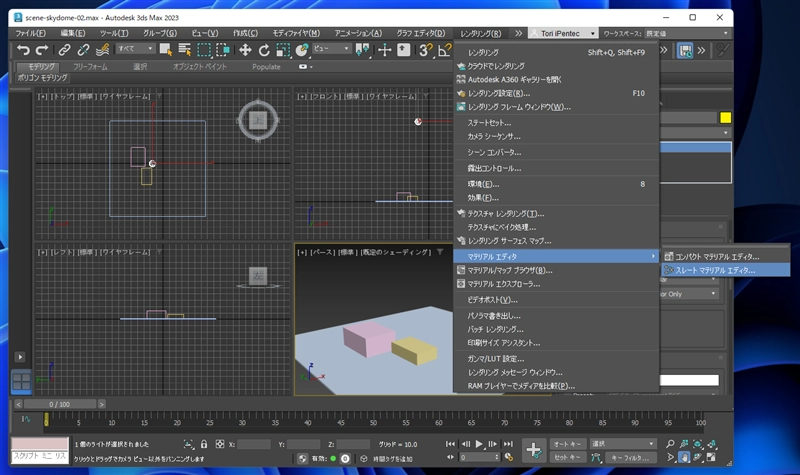Choose スレート マテリアル エディタ... from the submenu
Image resolution: width=800 pixels, height=475 pixels.
[x=726, y=270]
